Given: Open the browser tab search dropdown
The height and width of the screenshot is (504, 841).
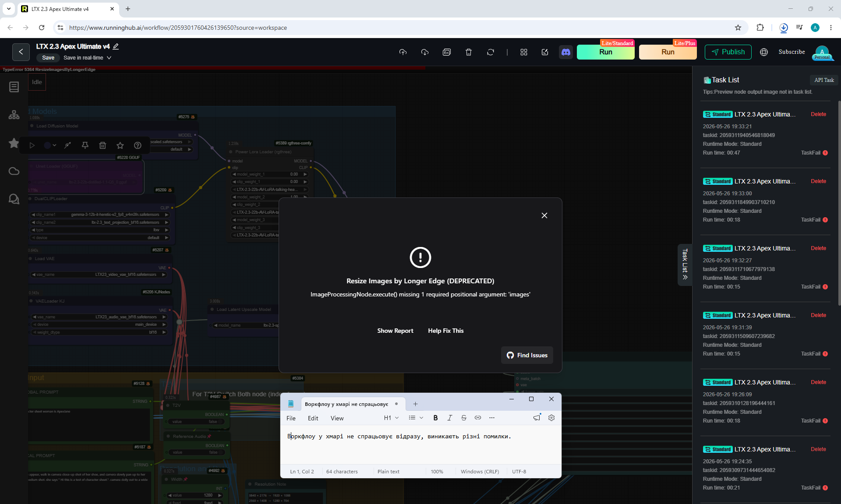Looking at the screenshot, I should click(8, 9).
